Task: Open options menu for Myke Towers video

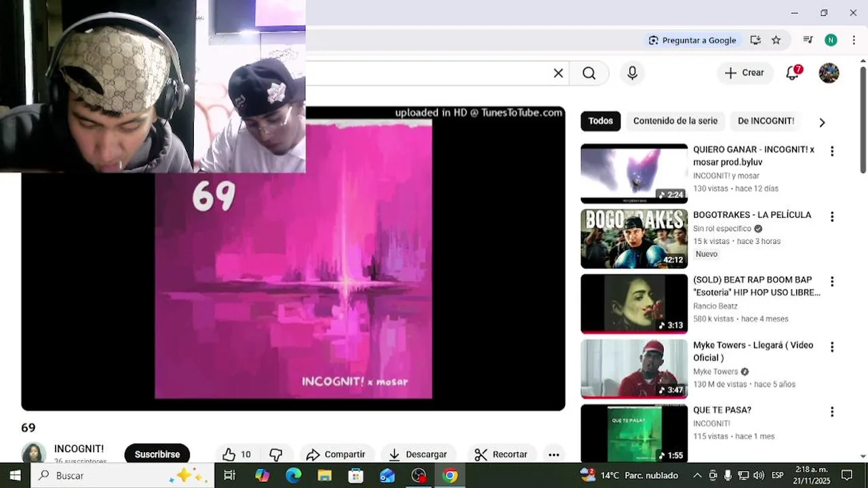Action: tap(832, 346)
